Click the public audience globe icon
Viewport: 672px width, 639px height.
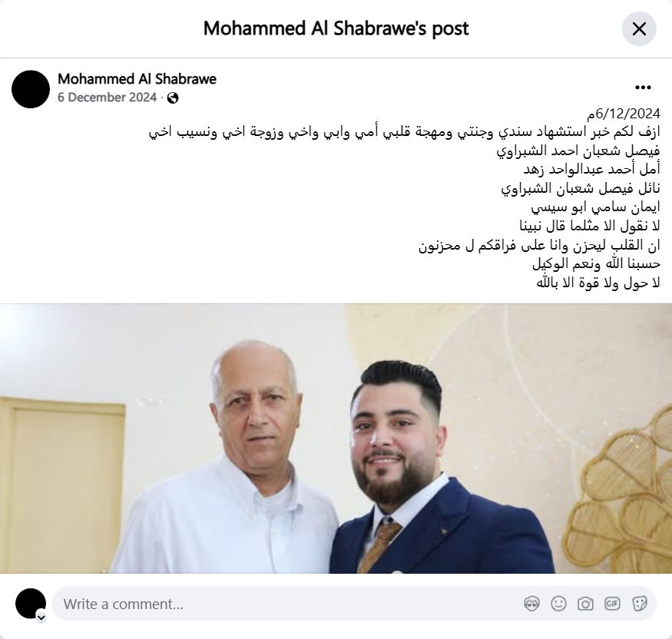[x=173, y=98]
